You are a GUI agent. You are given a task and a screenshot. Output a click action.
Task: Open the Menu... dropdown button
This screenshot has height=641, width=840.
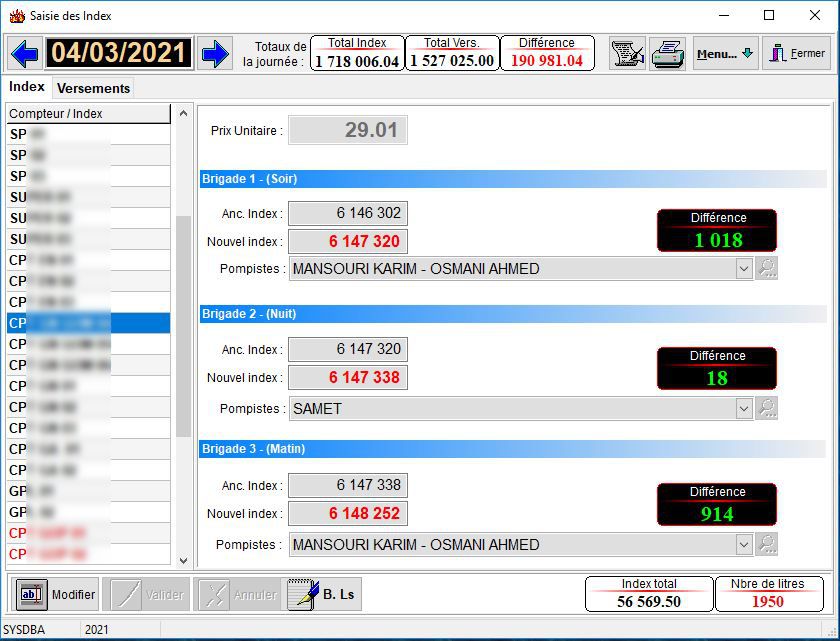click(x=725, y=53)
